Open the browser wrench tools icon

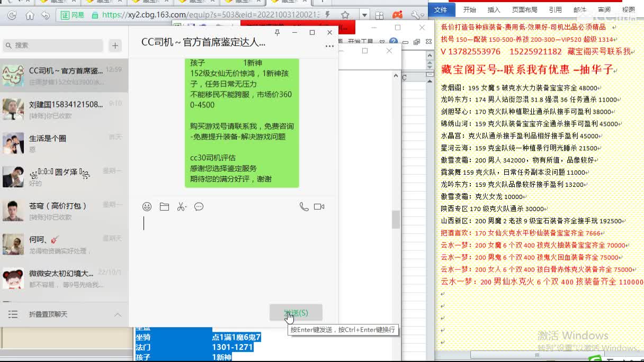click(416, 15)
